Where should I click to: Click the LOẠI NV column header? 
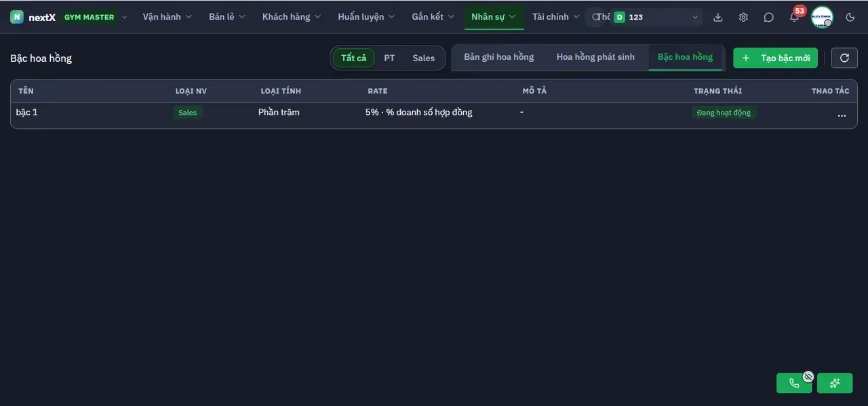coord(191,91)
